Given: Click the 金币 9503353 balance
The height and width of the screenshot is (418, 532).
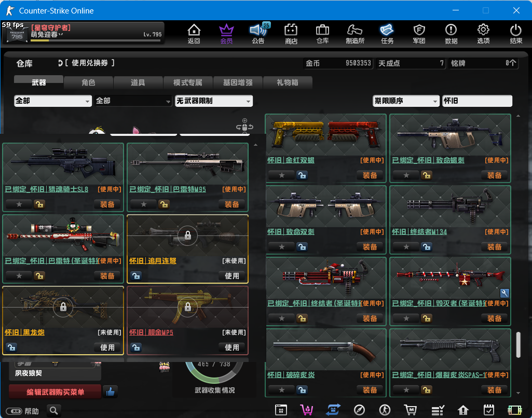Looking at the screenshot, I should pyautogui.click(x=338, y=63).
